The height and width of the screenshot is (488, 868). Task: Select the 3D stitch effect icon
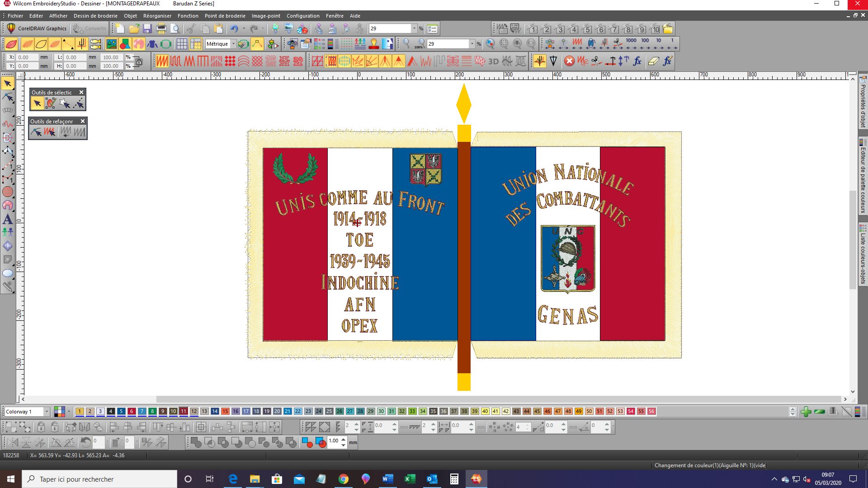coord(493,61)
